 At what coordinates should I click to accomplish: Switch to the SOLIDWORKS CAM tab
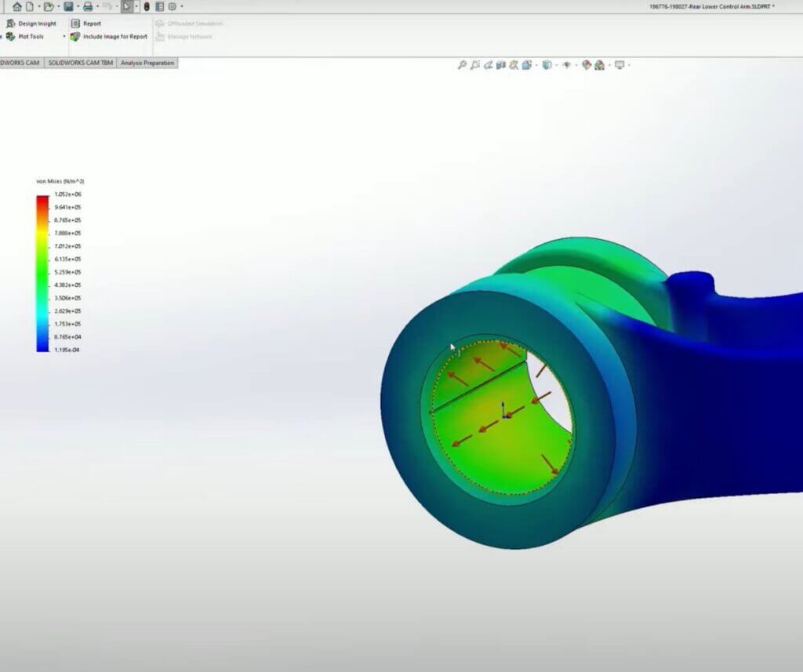(21, 63)
